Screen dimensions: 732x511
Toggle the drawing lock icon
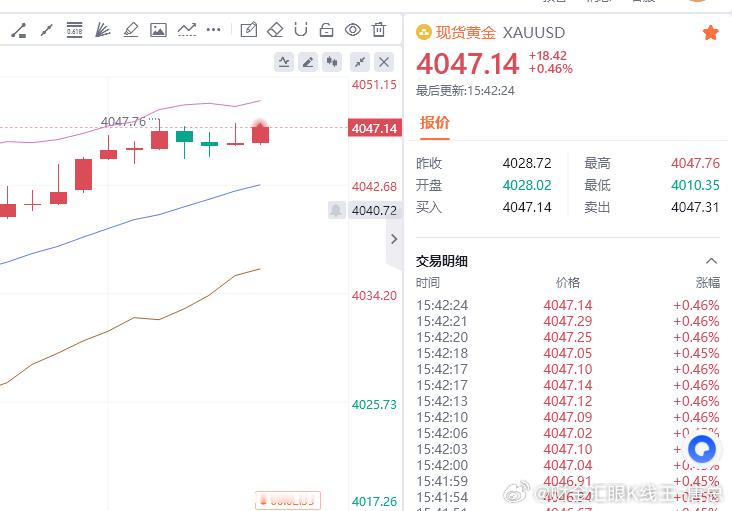pyautogui.click(x=326, y=30)
